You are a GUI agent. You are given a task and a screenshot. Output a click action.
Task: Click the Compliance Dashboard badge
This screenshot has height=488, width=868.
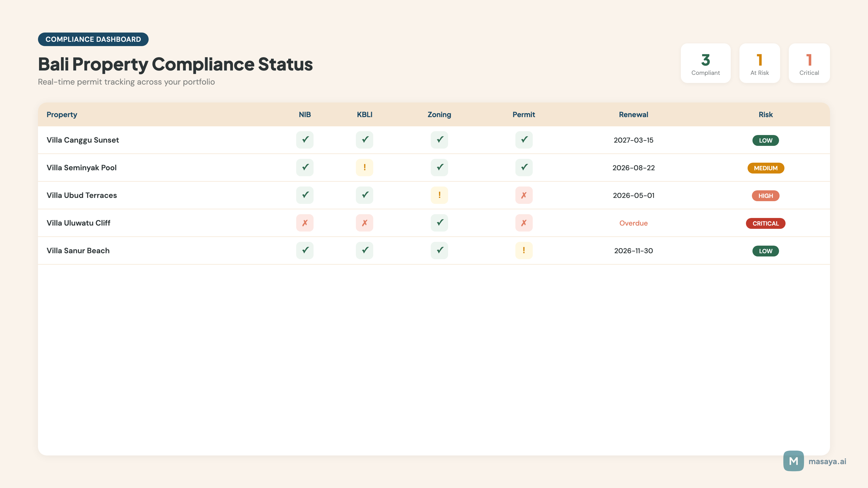point(93,39)
